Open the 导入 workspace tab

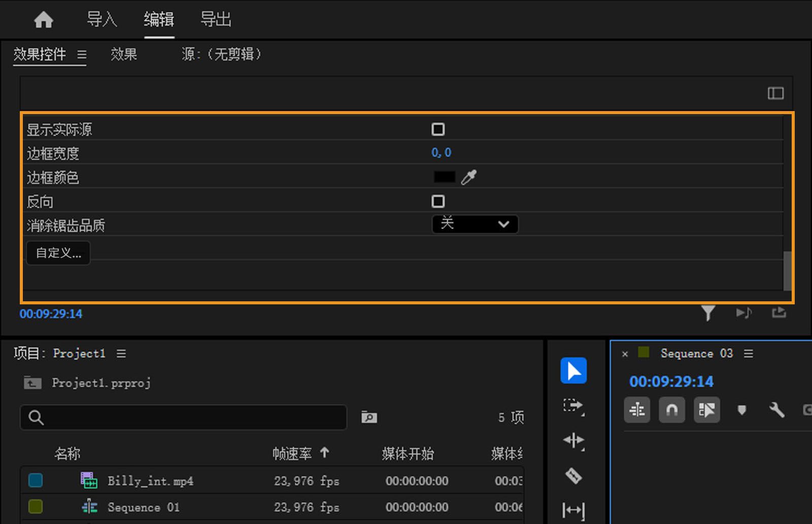tap(101, 19)
